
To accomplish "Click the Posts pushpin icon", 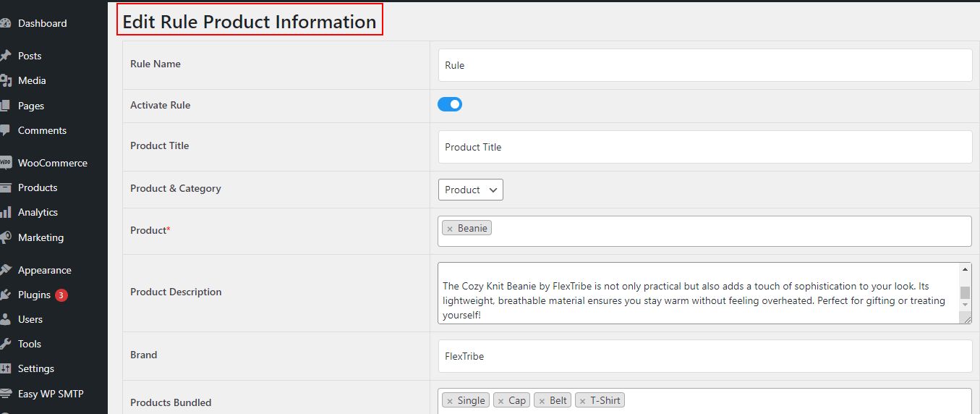I will point(5,56).
